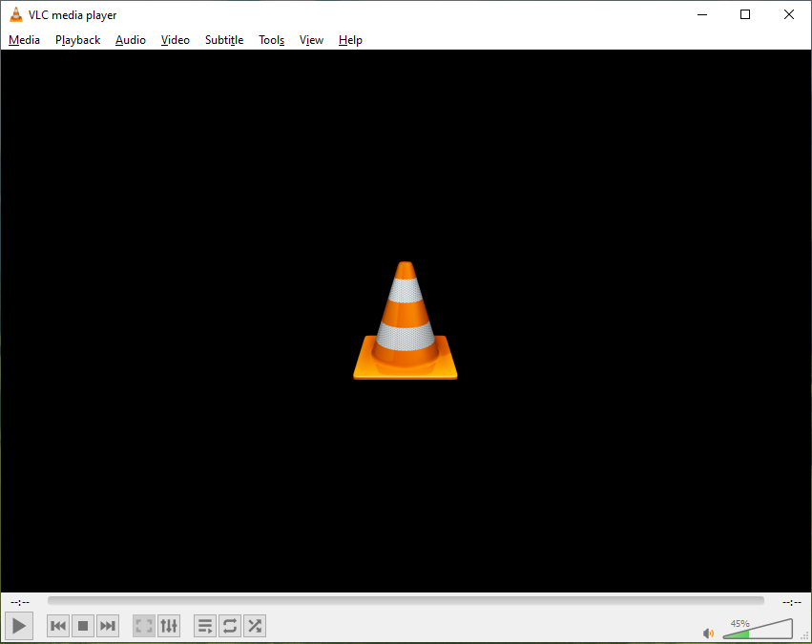Open the Subtitle menu

pyautogui.click(x=224, y=40)
